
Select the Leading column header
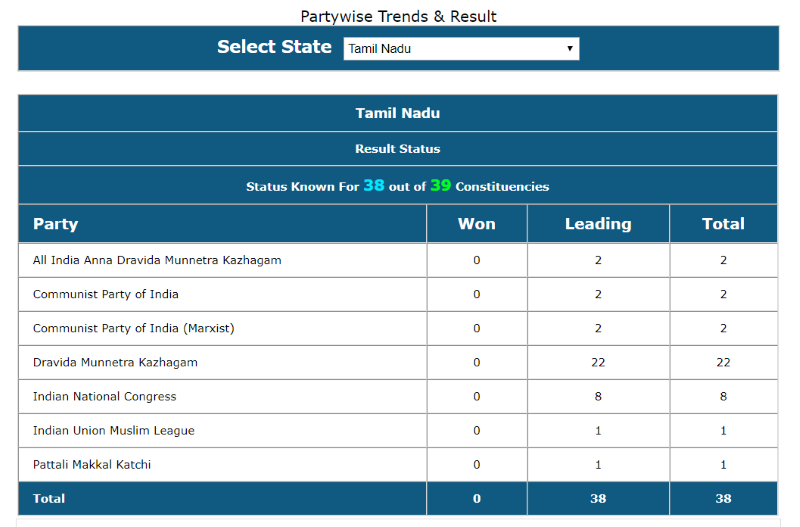pyautogui.click(x=598, y=224)
